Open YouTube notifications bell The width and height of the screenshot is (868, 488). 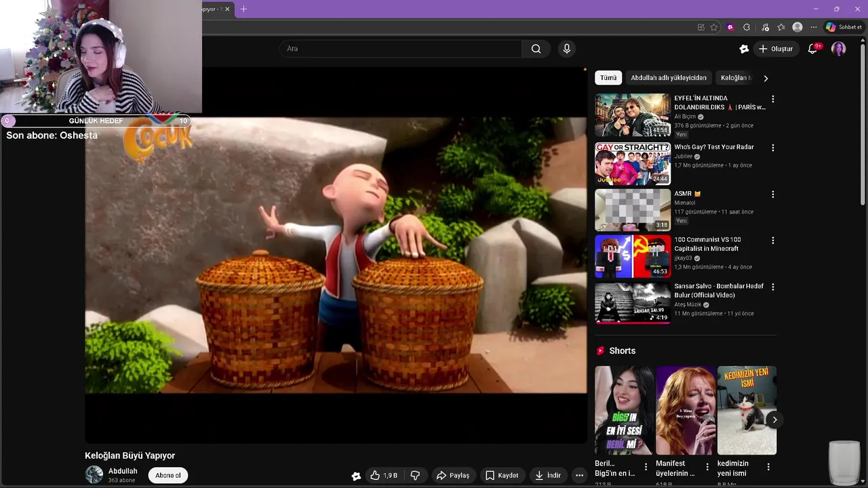click(x=812, y=49)
